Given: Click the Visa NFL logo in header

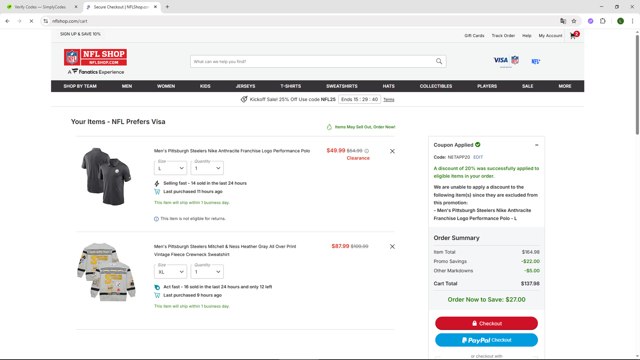Looking at the screenshot, I should point(506,61).
